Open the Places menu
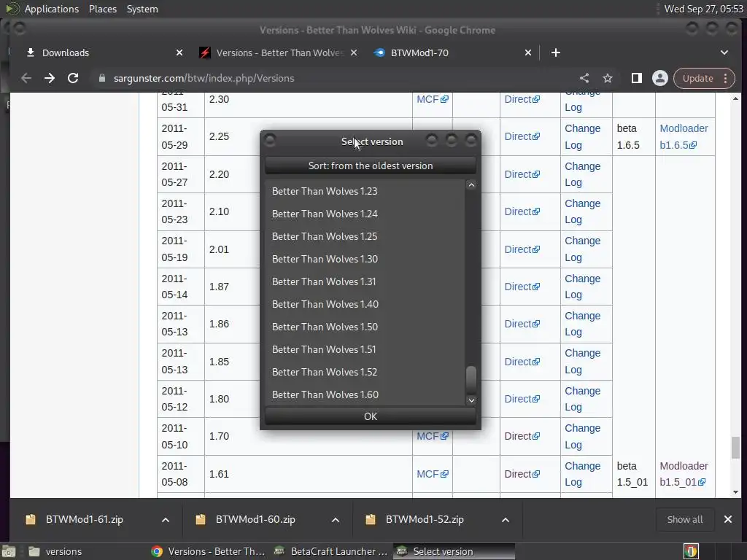This screenshot has height=560, width=747. (x=102, y=9)
